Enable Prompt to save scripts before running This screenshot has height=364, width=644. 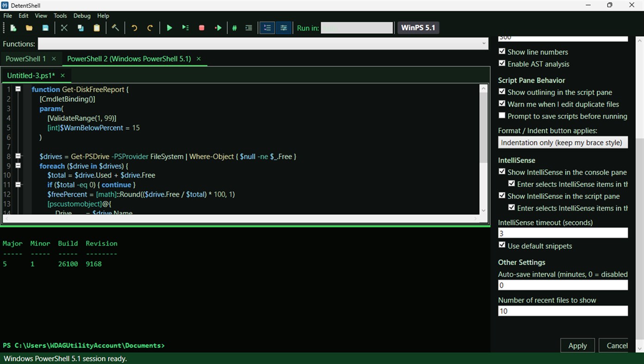[x=502, y=116]
